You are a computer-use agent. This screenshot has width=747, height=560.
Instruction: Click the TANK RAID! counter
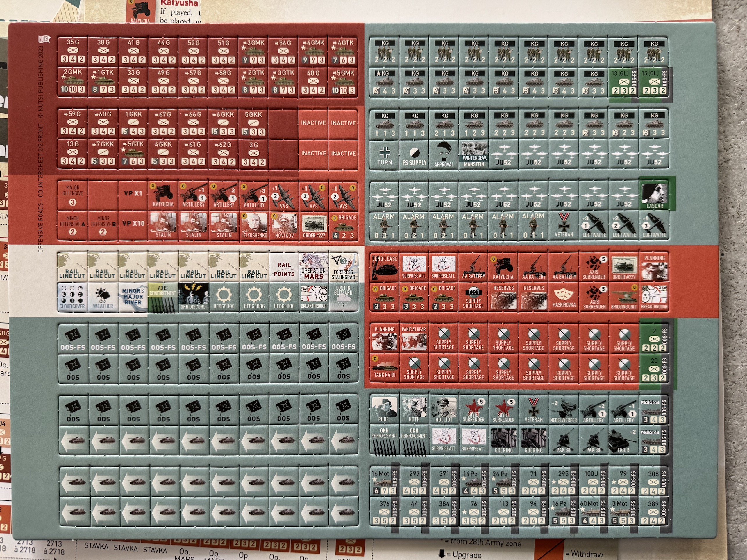click(384, 368)
